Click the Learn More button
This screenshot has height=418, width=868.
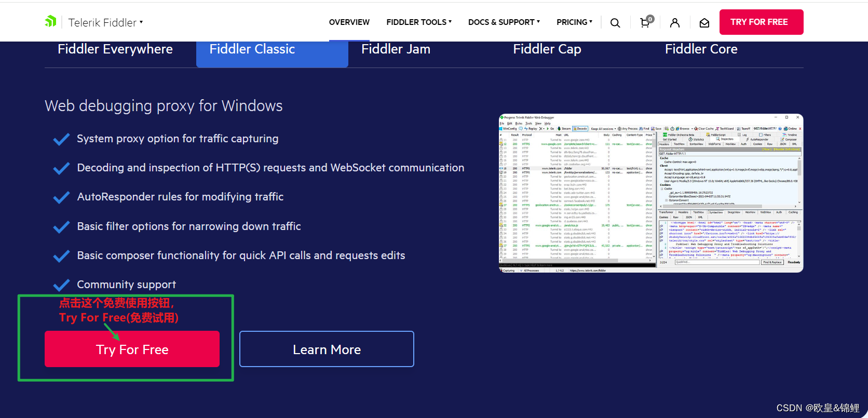[x=327, y=349]
